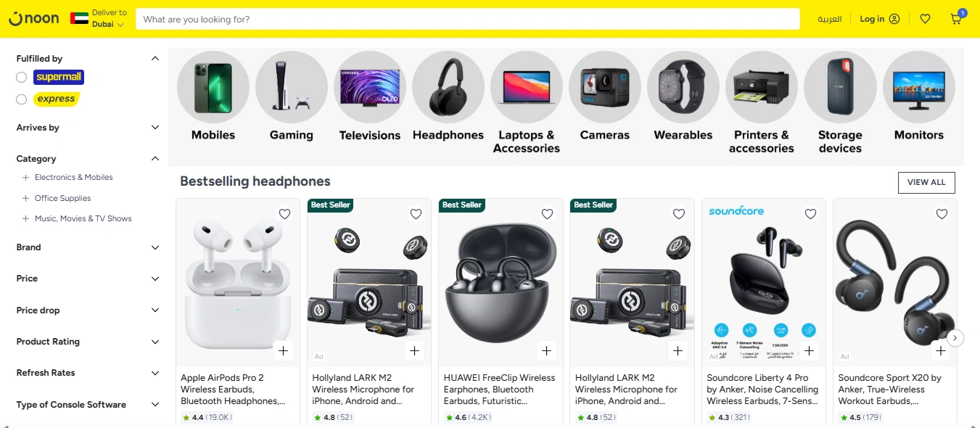
Task: Select the supermall fulfillment option
Action: click(x=22, y=77)
